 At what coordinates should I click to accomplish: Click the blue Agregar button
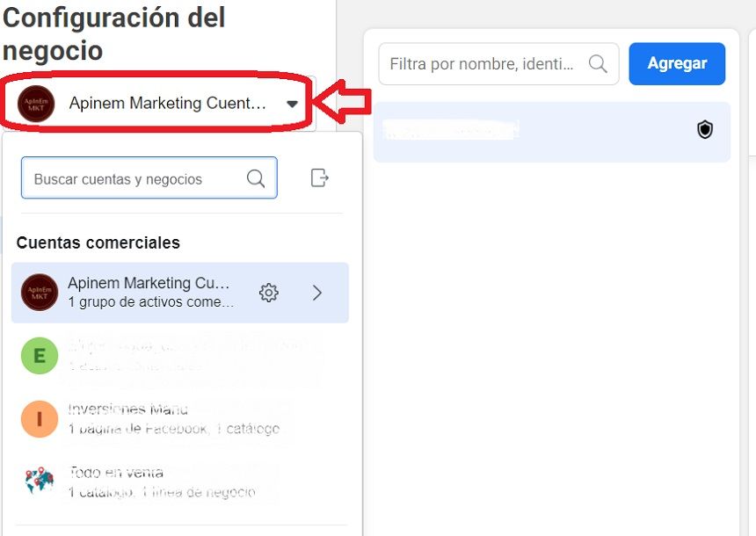(677, 63)
